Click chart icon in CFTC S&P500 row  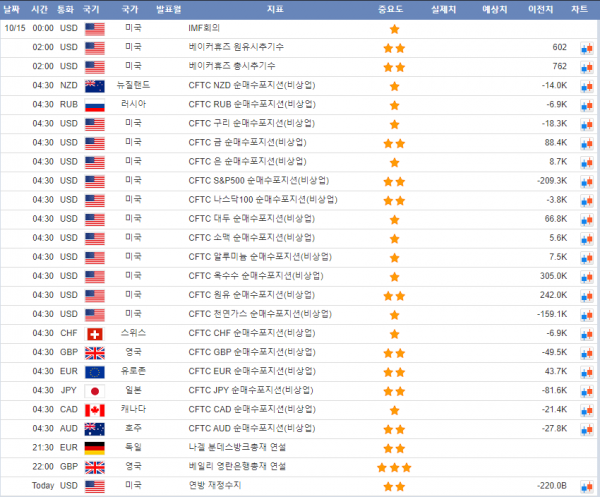click(x=585, y=181)
